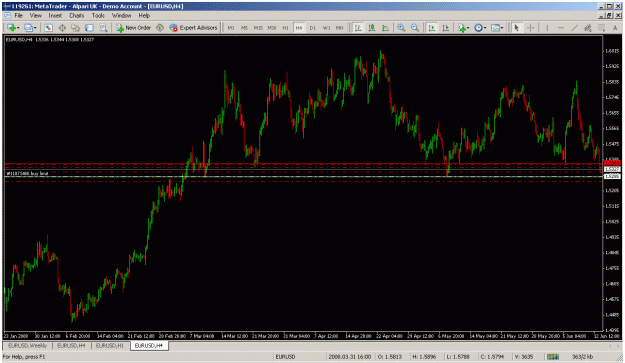Open the View menu
Viewport: 625px width, 363px height.
pos(35,16)
